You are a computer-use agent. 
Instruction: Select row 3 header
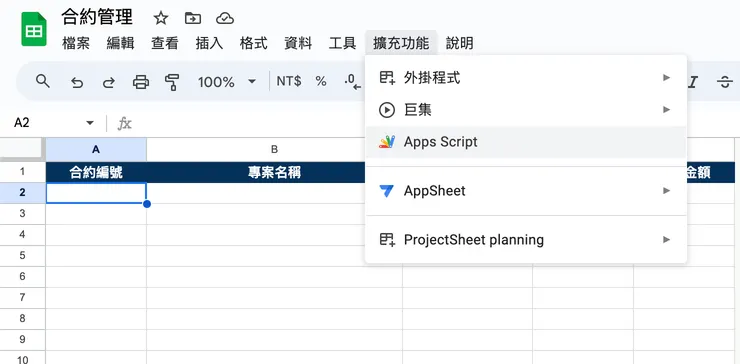23,214
